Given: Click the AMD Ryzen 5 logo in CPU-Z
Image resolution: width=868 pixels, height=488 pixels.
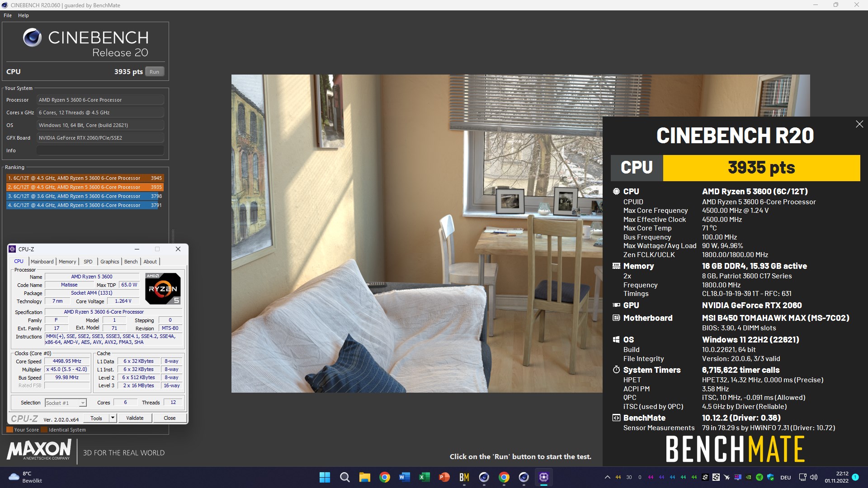Looking at the screenshot, I should click(163, 288).
